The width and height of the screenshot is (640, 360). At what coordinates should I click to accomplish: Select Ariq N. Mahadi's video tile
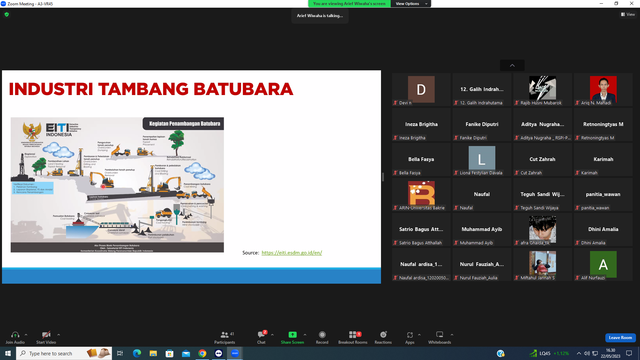click(x=603, y=90)
